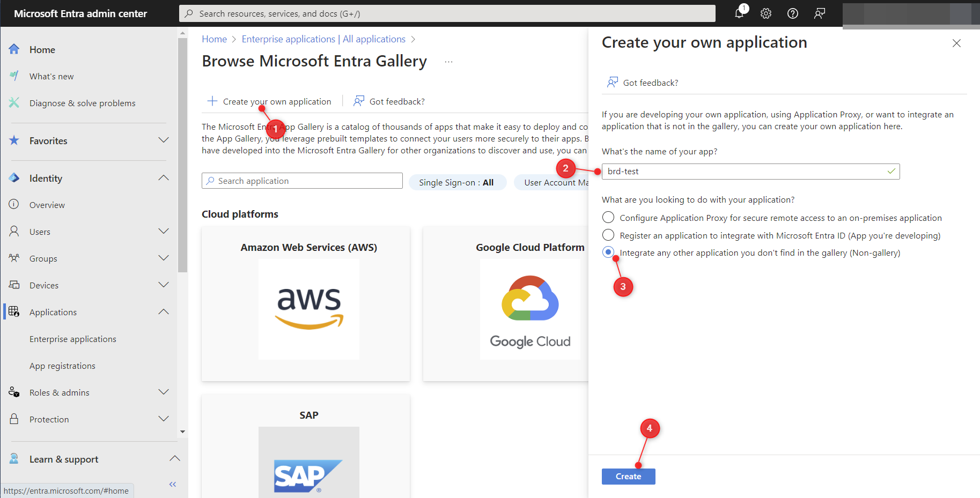
Task: Click the Devices icon in sidebar
Action: (x=14, y=285)
